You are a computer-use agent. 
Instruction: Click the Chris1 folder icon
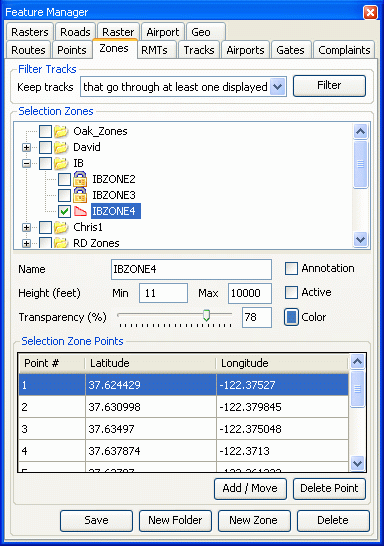tap(61, 227)
